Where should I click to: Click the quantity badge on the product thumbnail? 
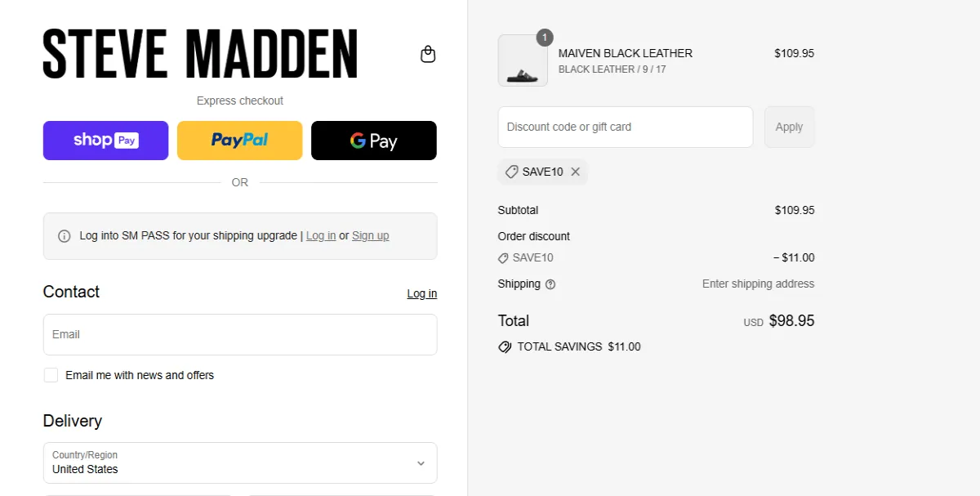(x=544, y=38)
